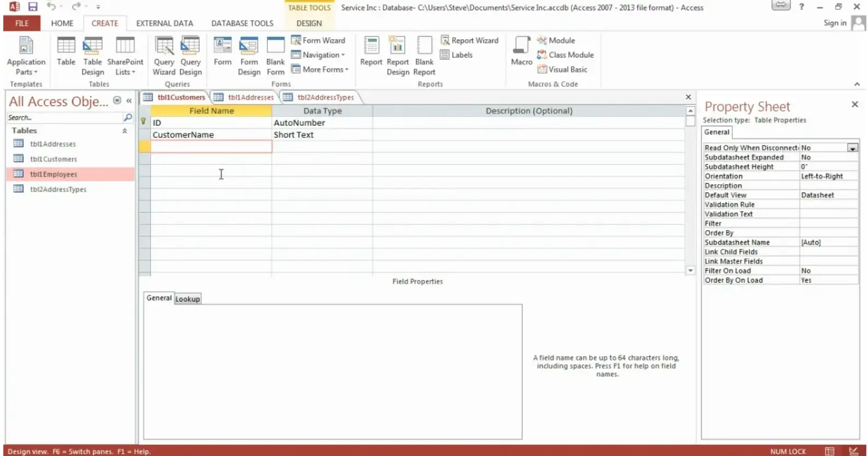
Task: Open the Visual Basic editor
Action: [x=562, y=69]
